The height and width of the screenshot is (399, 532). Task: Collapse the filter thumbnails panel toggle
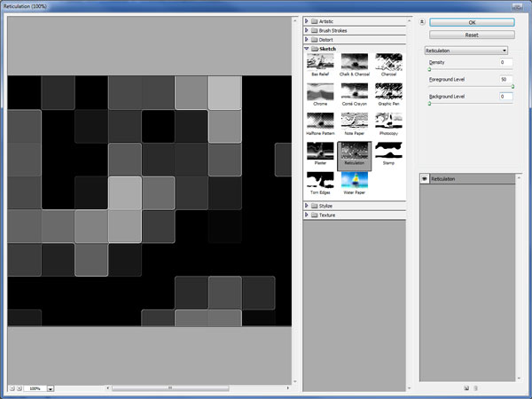422,20
